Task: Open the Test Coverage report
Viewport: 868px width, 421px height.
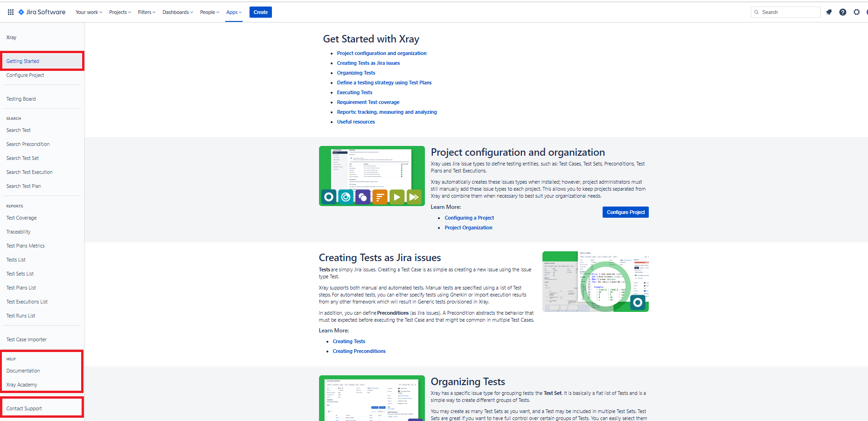Action: click(x=21, y=218)
